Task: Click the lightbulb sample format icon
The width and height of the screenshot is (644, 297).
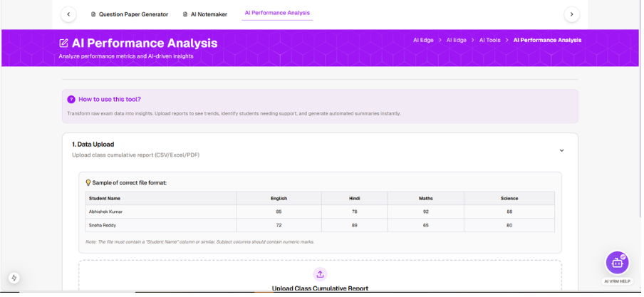Action: (88, 183)
